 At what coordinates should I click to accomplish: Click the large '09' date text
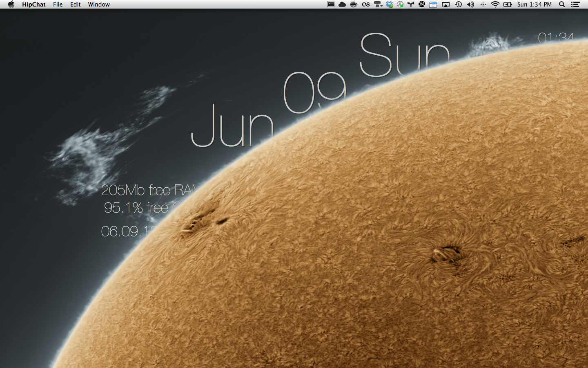tap(315, 92)
